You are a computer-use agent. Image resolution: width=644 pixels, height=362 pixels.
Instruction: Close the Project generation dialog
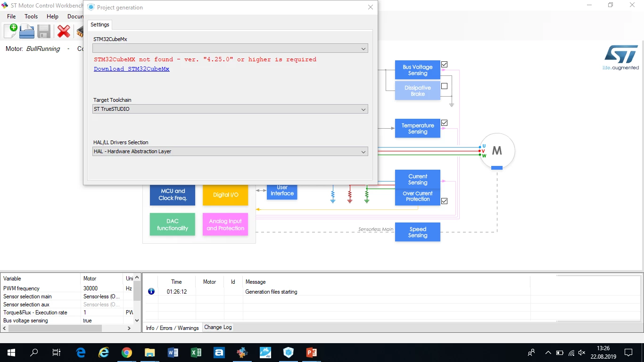tap(371, 7)
